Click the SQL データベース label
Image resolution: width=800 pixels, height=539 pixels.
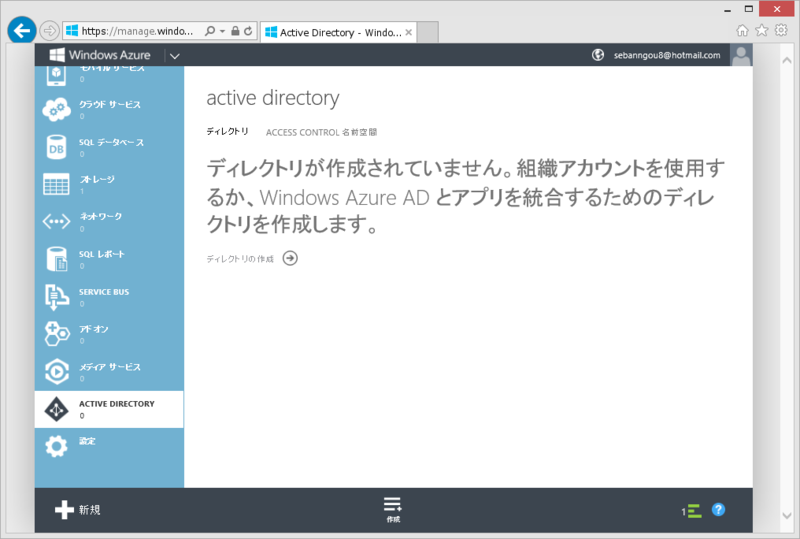111,142
